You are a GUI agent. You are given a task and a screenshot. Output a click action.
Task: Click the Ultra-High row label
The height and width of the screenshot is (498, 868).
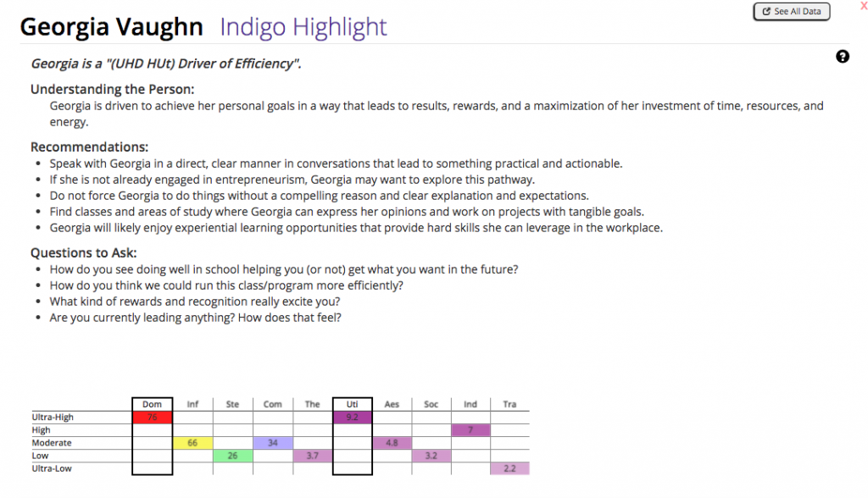pos(51,417)
